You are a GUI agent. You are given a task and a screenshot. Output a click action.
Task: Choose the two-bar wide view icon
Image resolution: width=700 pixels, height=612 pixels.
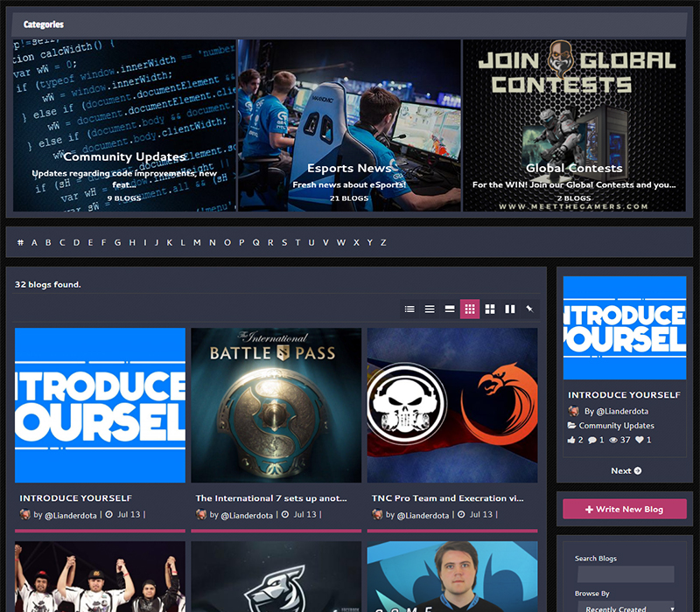[450, 309]
